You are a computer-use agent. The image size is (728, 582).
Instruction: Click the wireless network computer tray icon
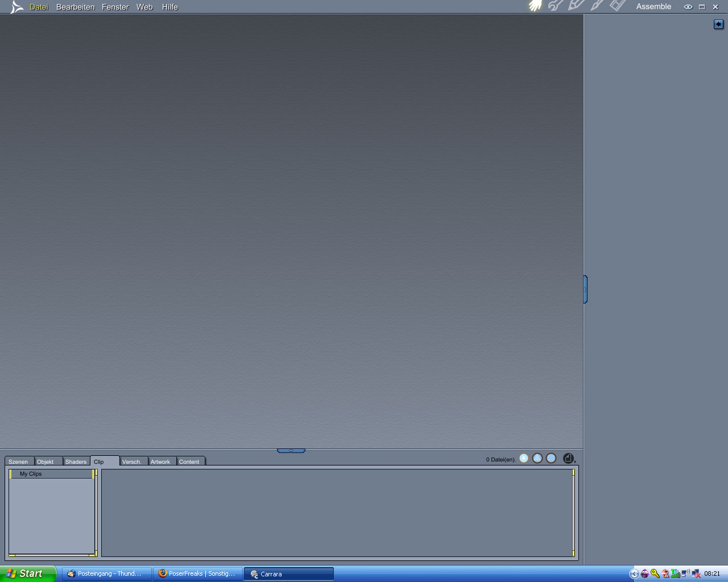pos(685,573)
